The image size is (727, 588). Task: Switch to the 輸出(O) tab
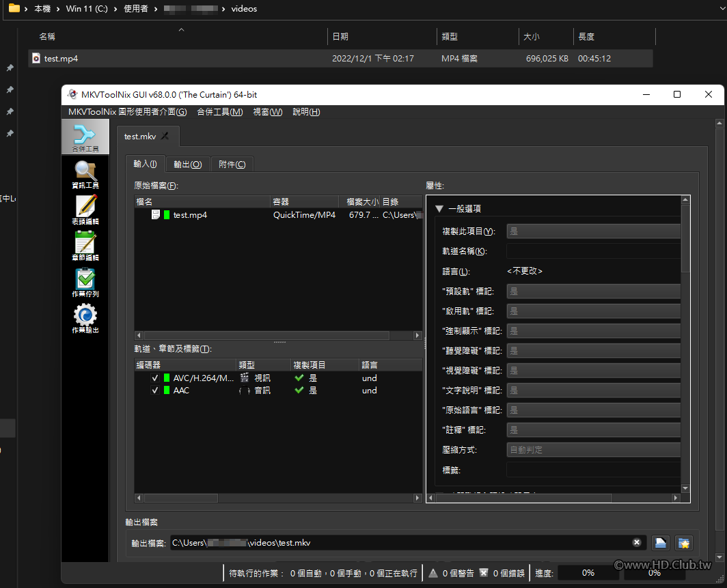pos(187,165)
